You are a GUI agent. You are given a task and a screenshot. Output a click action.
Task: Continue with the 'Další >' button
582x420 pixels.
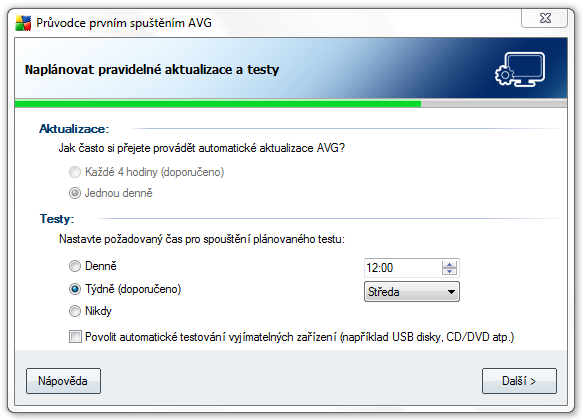click(x=519, y=381)
